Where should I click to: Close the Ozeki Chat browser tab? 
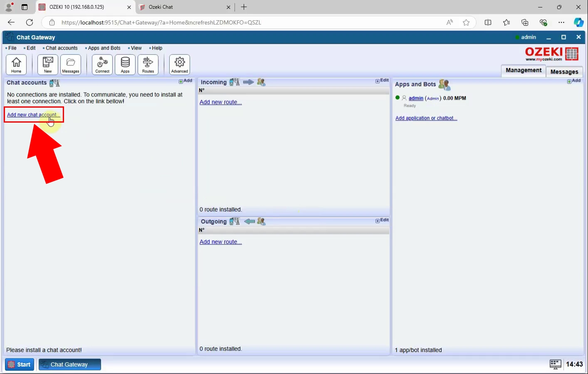click(228, 7)
